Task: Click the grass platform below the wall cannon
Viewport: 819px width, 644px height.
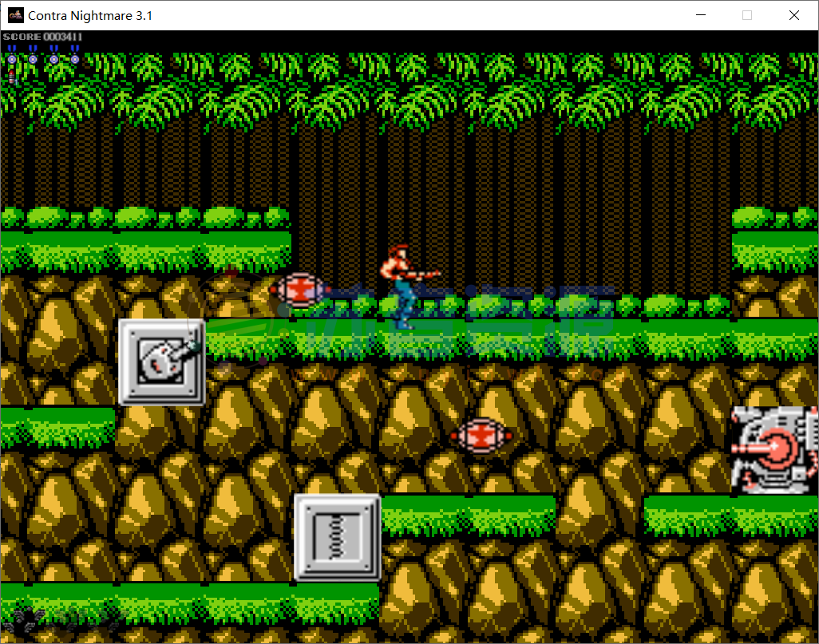Action: (x=730, y=516)
